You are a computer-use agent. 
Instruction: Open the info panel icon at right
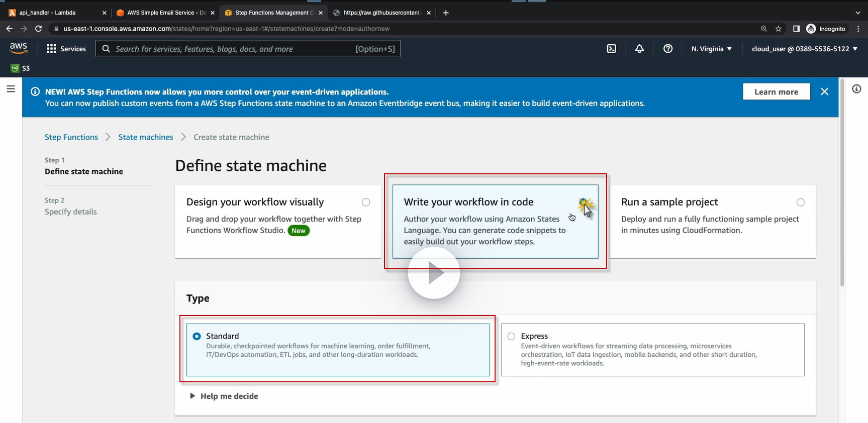pos(856,89)
